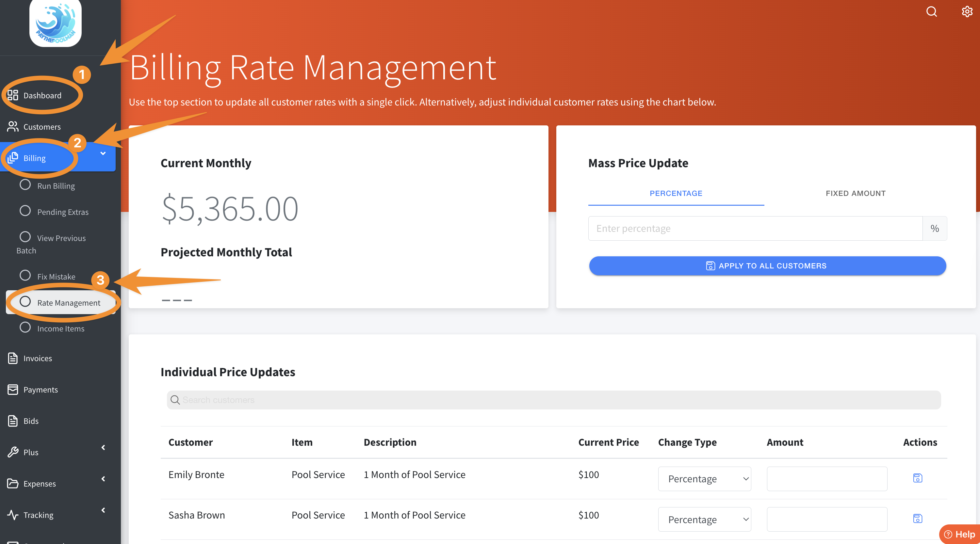Select the Percentage tab
The image size is (980, 544).
pyautogui.click(x=676, y=193)
